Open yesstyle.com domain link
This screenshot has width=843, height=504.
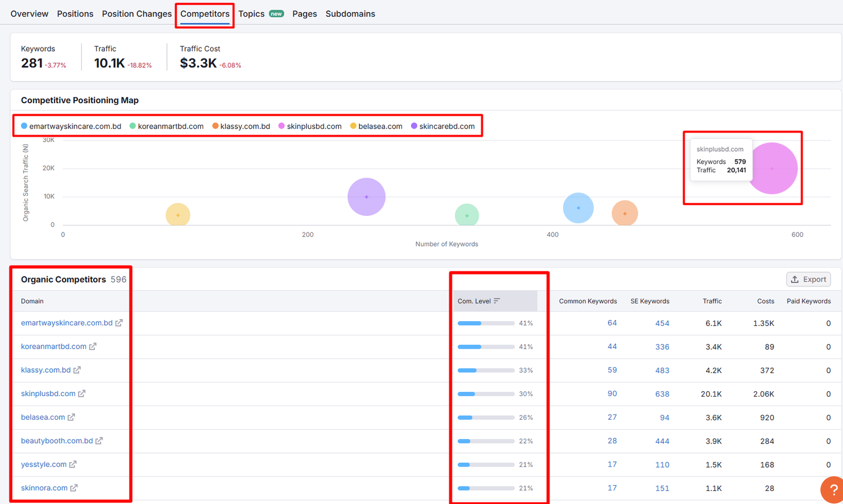44,465
